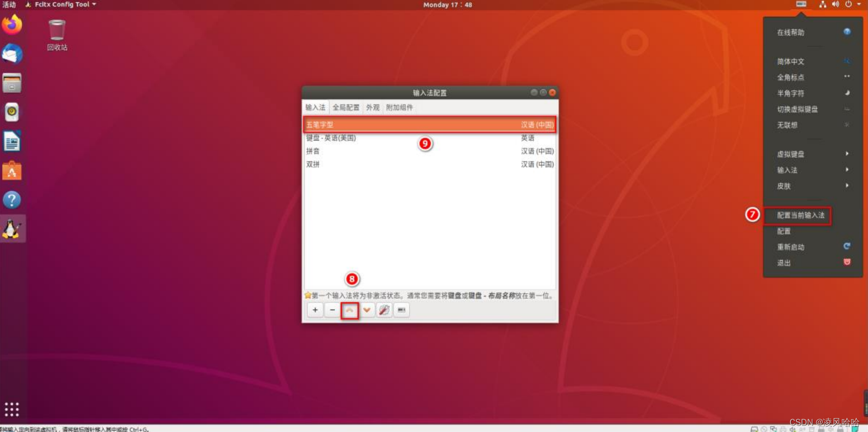Open the Fcitx Config Tool app menu
The width and height of the screenshot is (868, 432).
tap(61, 4)
